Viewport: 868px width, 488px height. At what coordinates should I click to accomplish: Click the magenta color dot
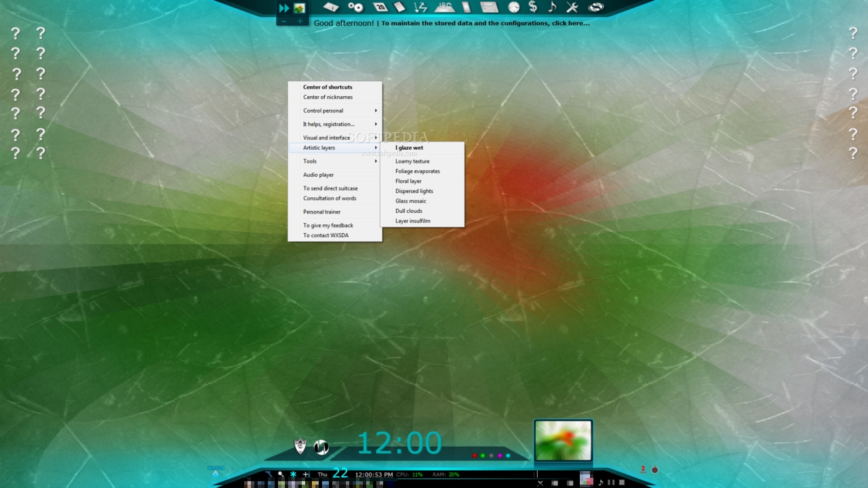coord(500,455)
